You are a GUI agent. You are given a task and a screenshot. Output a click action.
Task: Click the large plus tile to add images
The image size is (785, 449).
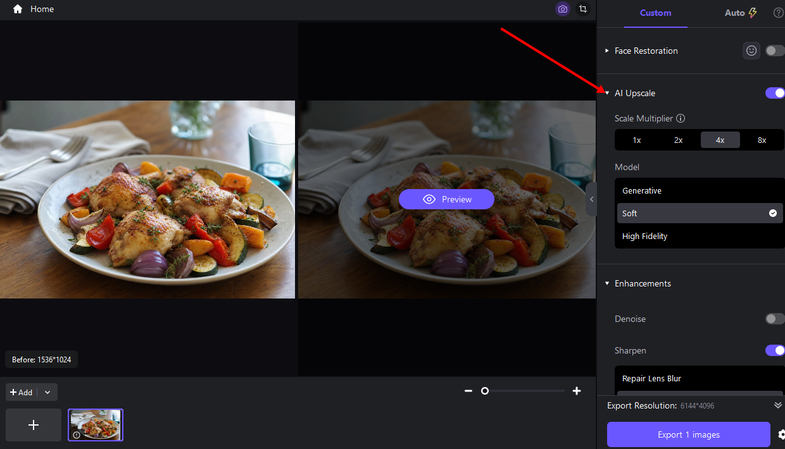[x=34, y=425]
